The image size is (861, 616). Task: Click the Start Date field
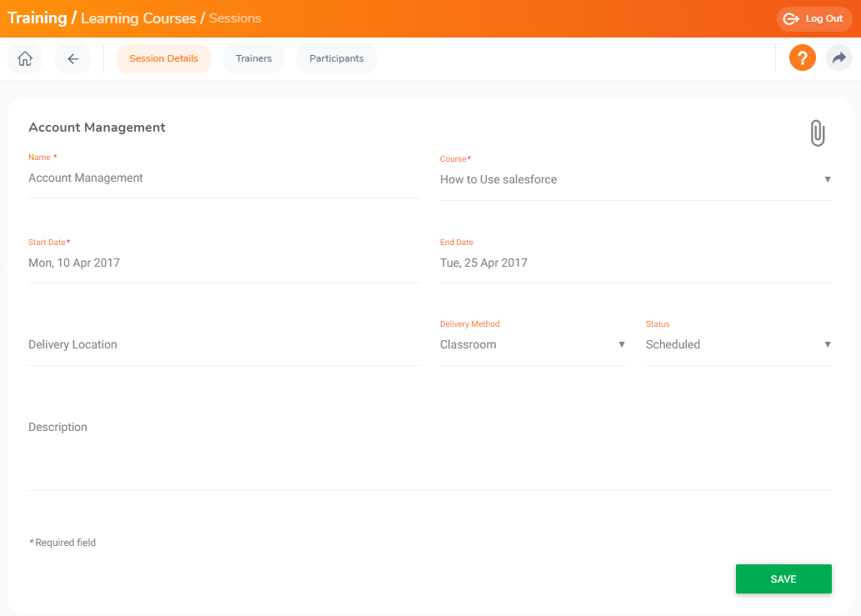click(x=224, y=263)
